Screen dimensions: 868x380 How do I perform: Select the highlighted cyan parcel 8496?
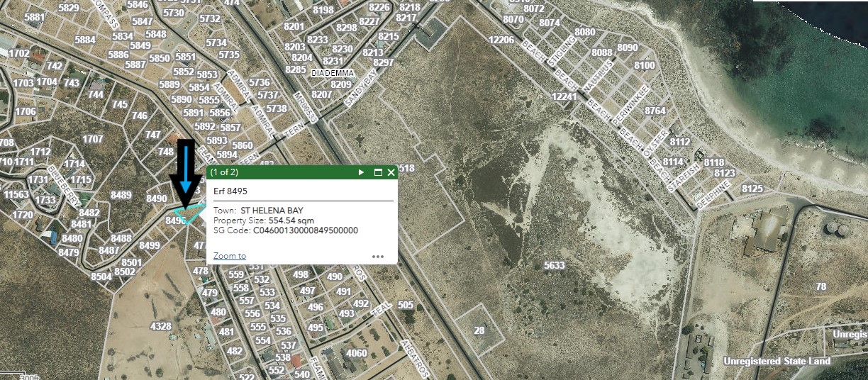point(187,214)
